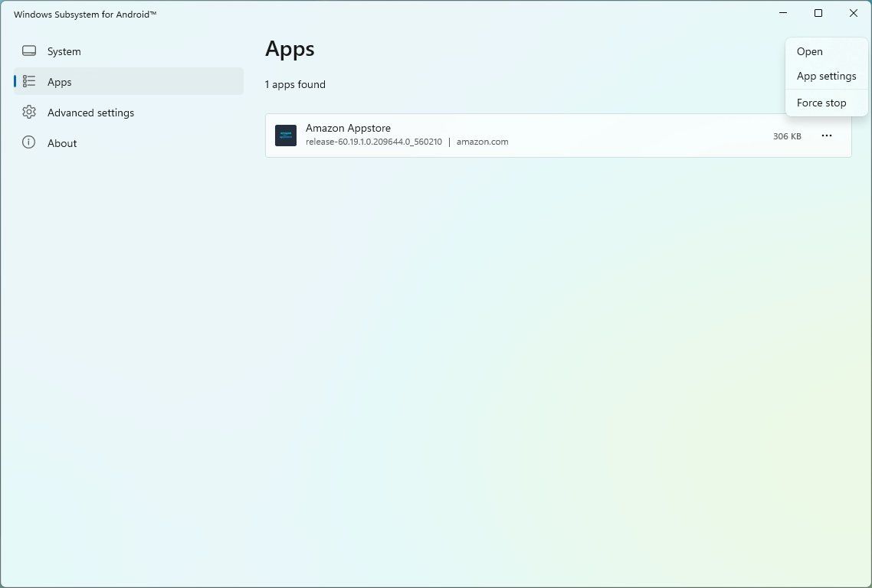
Task: Open Advanced settings via its gear icon
Action: [x=28, y=112]
